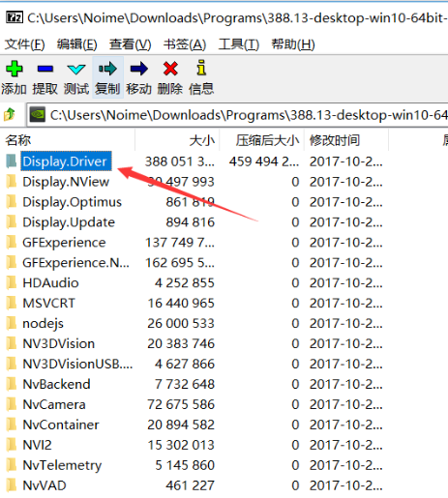
Task: Click the 7z icon in title bar
Action: (x=15, y=17)
